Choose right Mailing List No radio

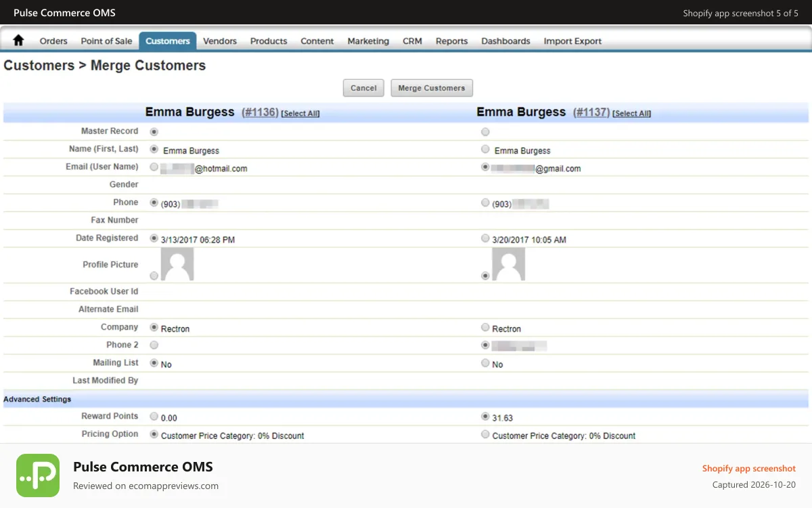pyautogui.click(x=485, y=363)
